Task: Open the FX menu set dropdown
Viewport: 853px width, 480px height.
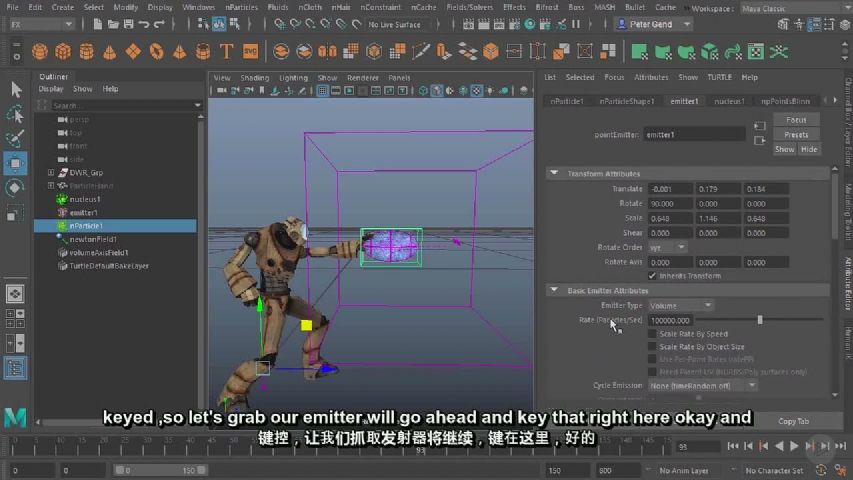Action: point(41,24)
